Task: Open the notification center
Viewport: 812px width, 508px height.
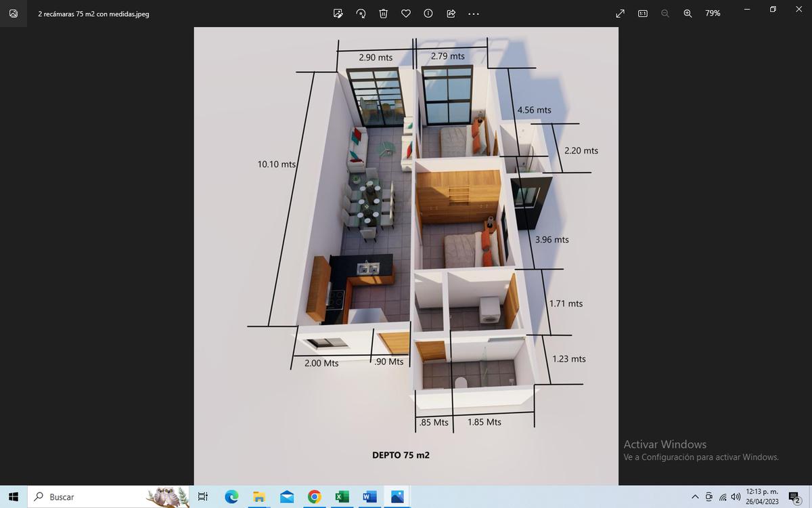Action: coord(794,496)
